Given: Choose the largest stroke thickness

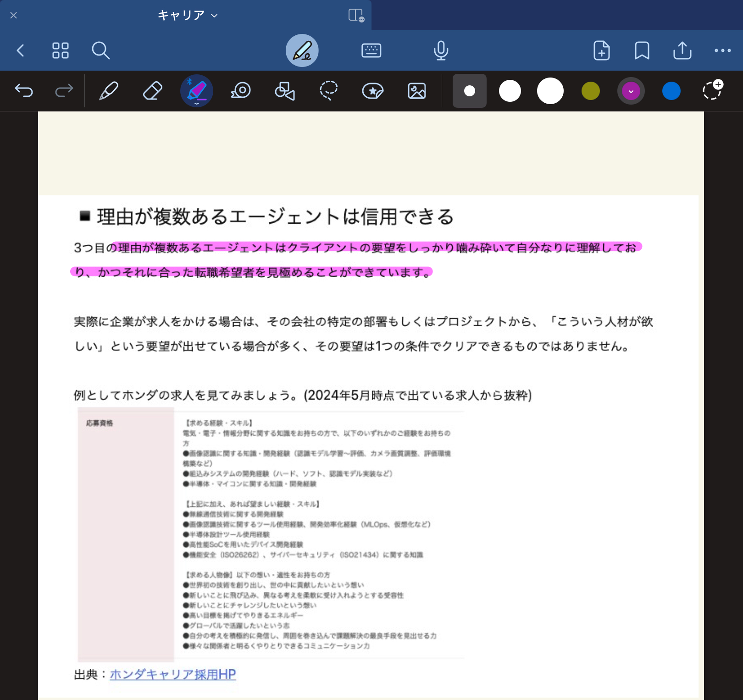Looking at the screenshot, I should click(550, 91).
